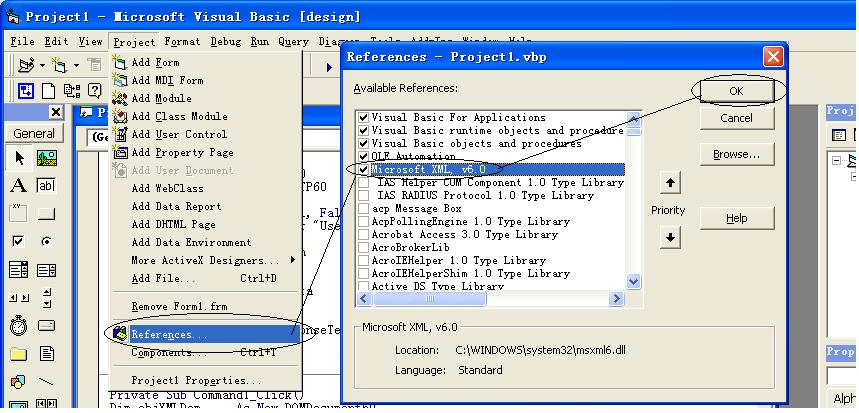Viewport: 859px width, 413px height.
Task: Select the Shape control tool
Action: 19,381
